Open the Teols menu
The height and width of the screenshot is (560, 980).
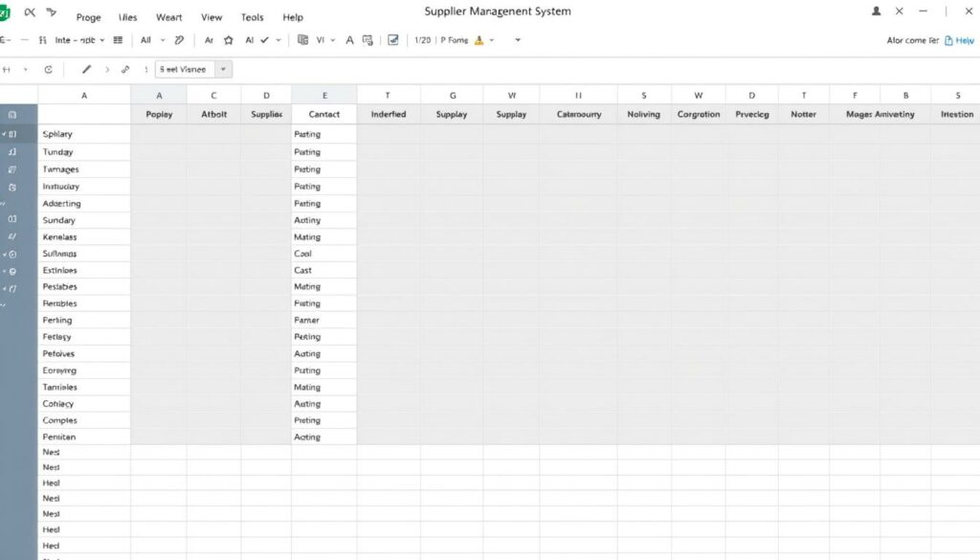252,17
